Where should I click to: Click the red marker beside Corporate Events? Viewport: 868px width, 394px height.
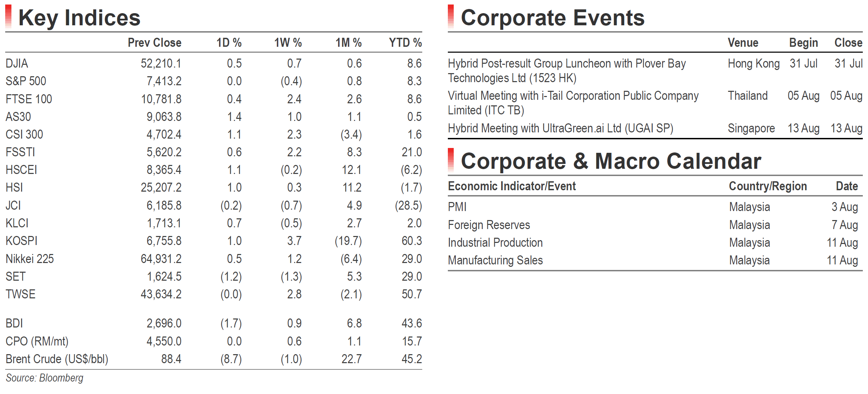pyautogui.click(x=451, y=16)
